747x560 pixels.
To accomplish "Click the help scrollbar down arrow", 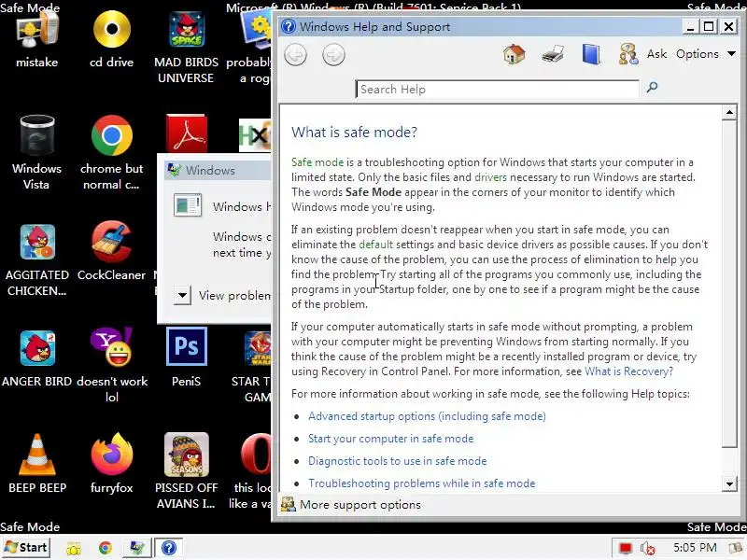I will [x=729, y=484].
